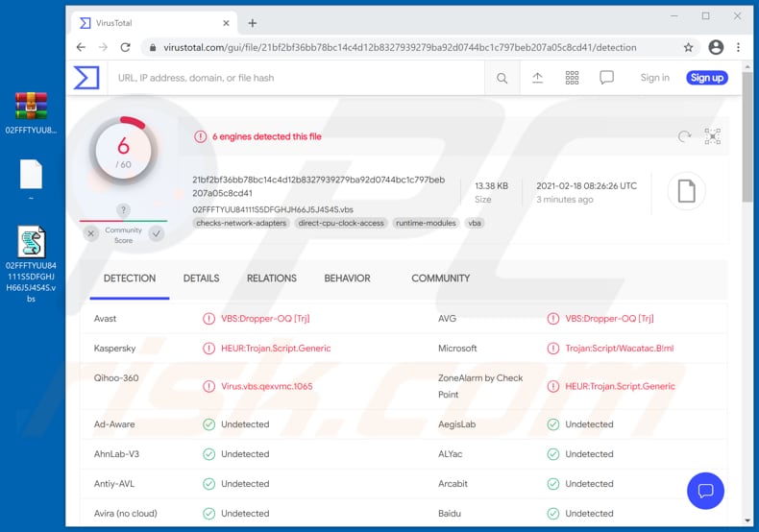Reload the page with refresh button
759x532 pixels.
pyautogui.click(x=125, y=47)
